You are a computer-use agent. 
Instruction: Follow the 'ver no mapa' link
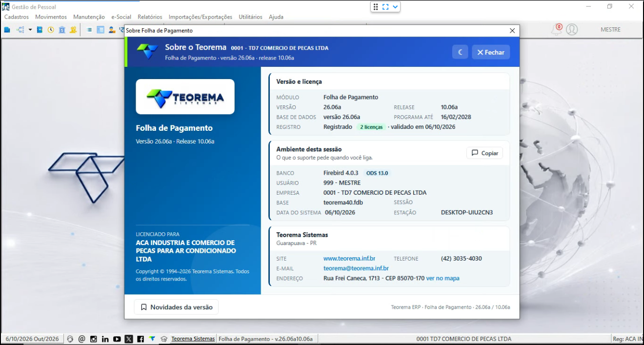pyautogui.click(x=443, y=278)
